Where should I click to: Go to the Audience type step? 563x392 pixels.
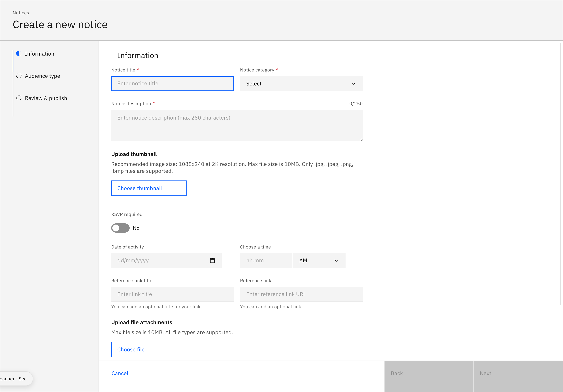(x=42, y=76)
